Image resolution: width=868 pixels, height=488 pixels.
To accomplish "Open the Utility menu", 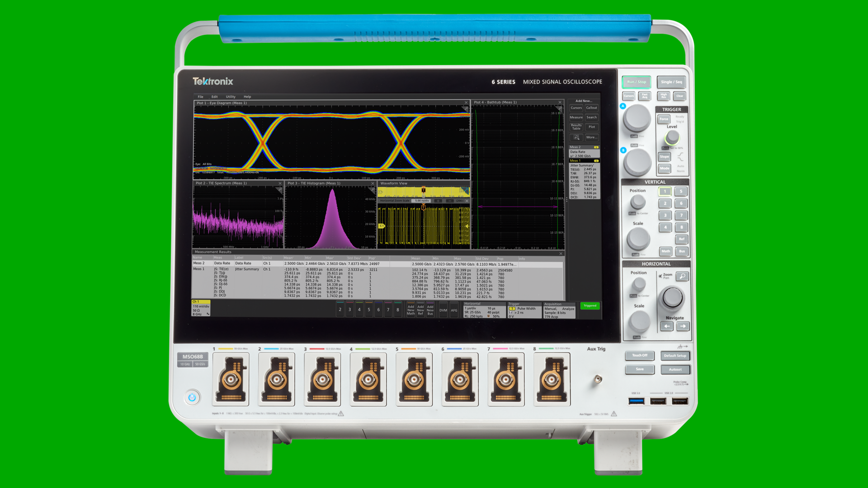I will click(x=231, y=97).
